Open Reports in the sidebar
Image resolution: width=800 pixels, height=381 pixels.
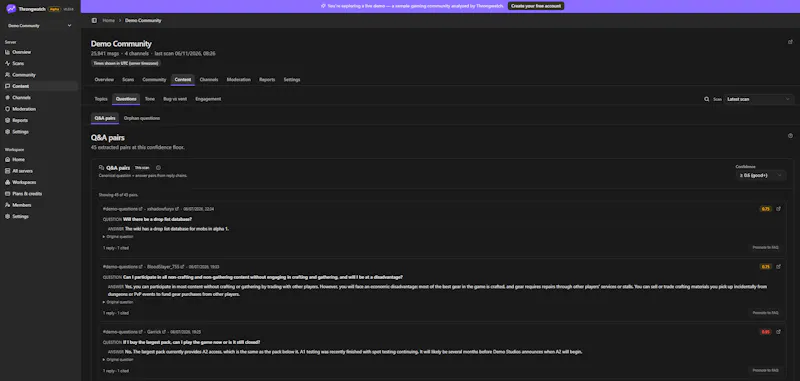[x=20, y=120]
